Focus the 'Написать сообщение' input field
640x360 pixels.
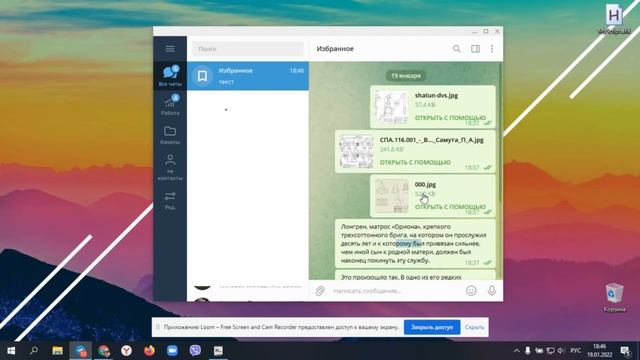(x=396, y=291)
